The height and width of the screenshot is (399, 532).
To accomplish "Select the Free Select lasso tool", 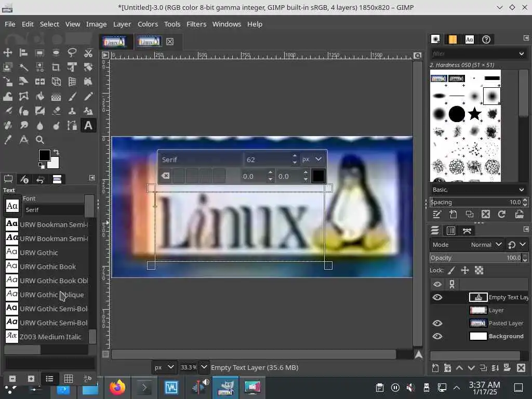I will point(72,52).
